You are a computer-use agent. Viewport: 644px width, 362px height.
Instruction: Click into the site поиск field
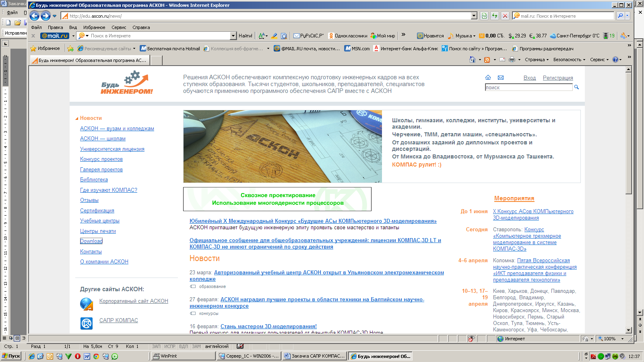click(528, 87)
